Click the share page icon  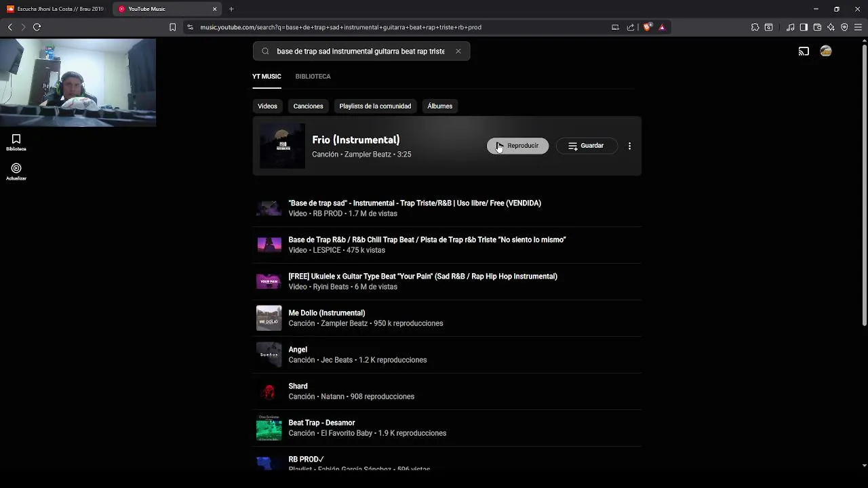coord(631,27)
